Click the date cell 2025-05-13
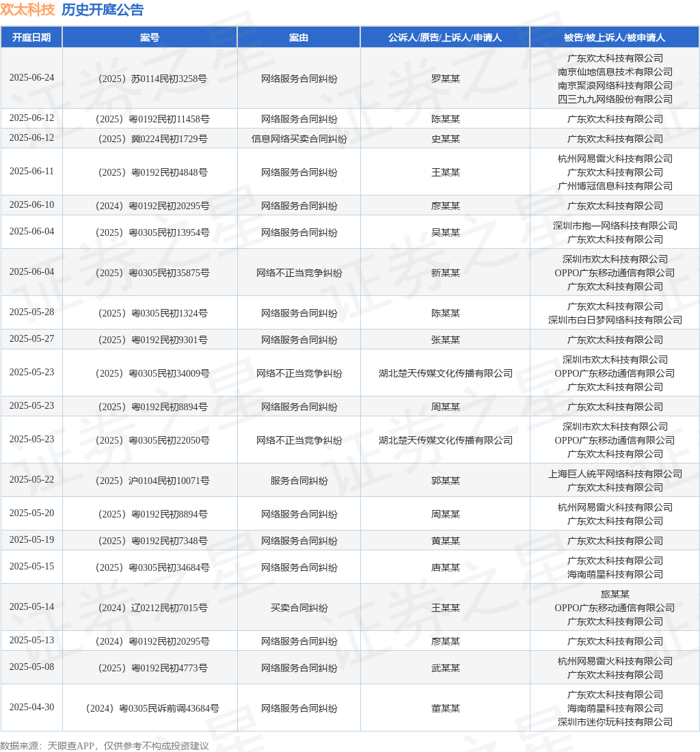The image size is (700, 752). [x=31, y=641]
